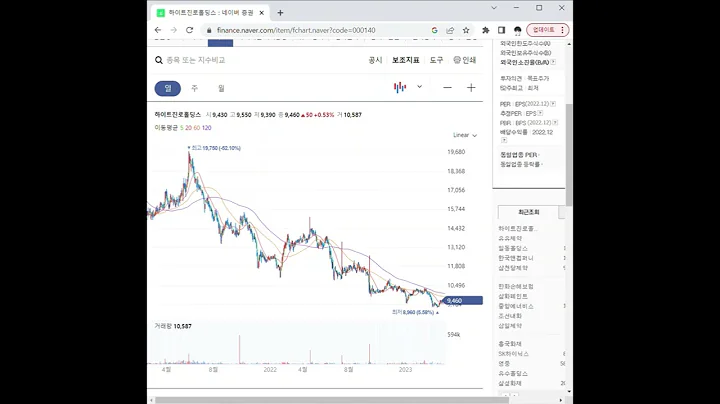Open 삼일제약 in recent list
Image resolution: width=720 pixels, height=404 pixels.
tap(510, 325)
